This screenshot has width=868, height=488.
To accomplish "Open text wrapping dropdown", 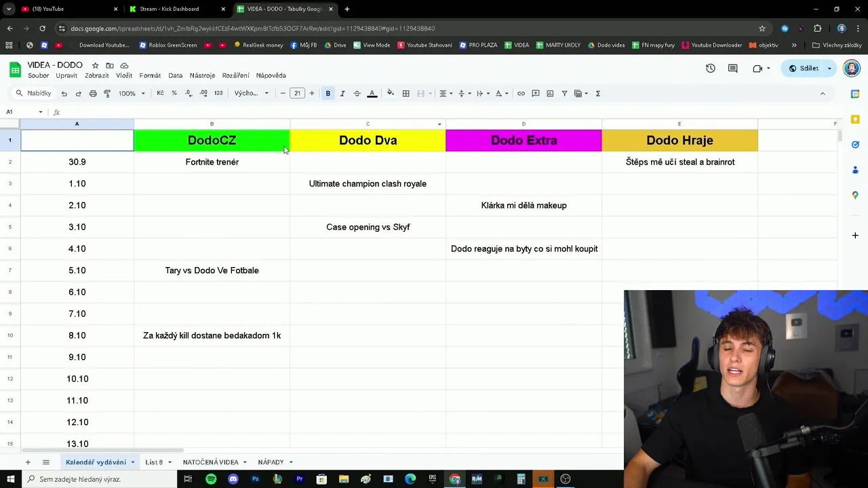I will click(482, 94).
